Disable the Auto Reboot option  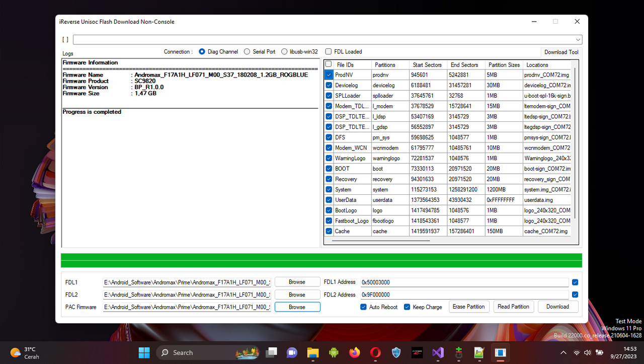[363, 307]
